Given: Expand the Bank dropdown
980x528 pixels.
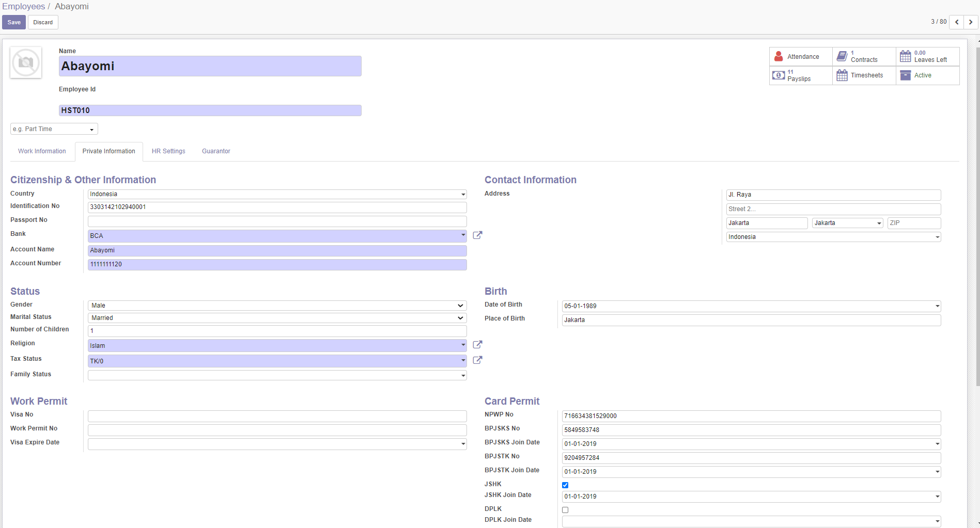Looking at the screenshot, I should (463, 235).
